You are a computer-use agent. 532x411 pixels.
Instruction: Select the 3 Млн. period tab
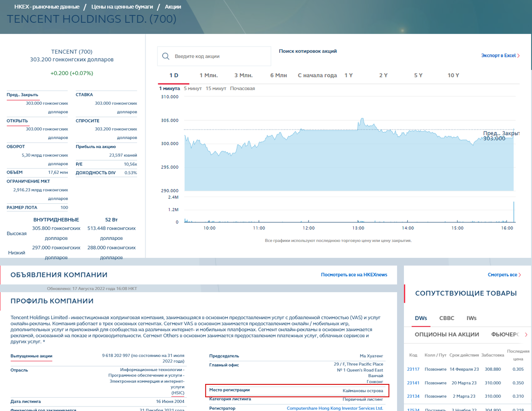(243, 75)
